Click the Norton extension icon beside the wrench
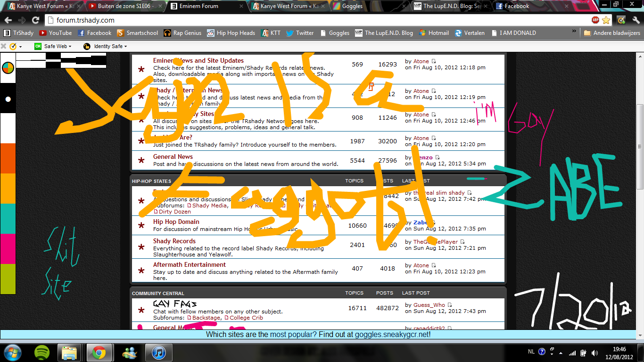644x362 pixels. 621,20
